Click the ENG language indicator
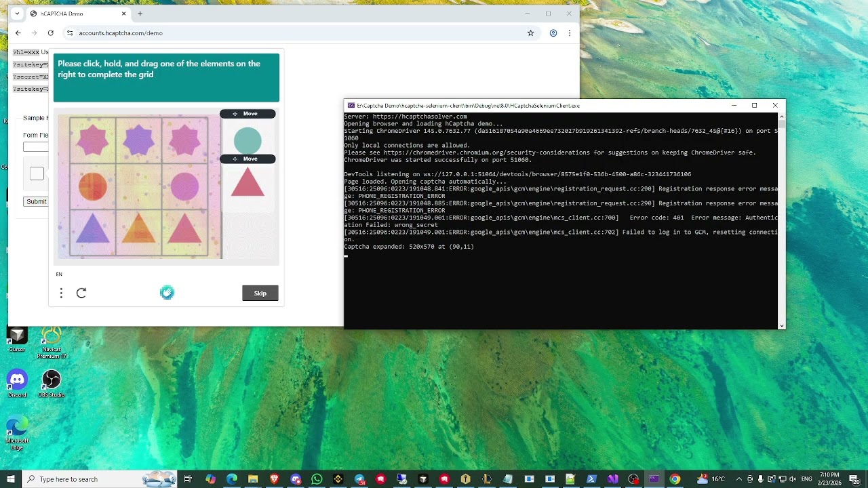 pos(806,479)
